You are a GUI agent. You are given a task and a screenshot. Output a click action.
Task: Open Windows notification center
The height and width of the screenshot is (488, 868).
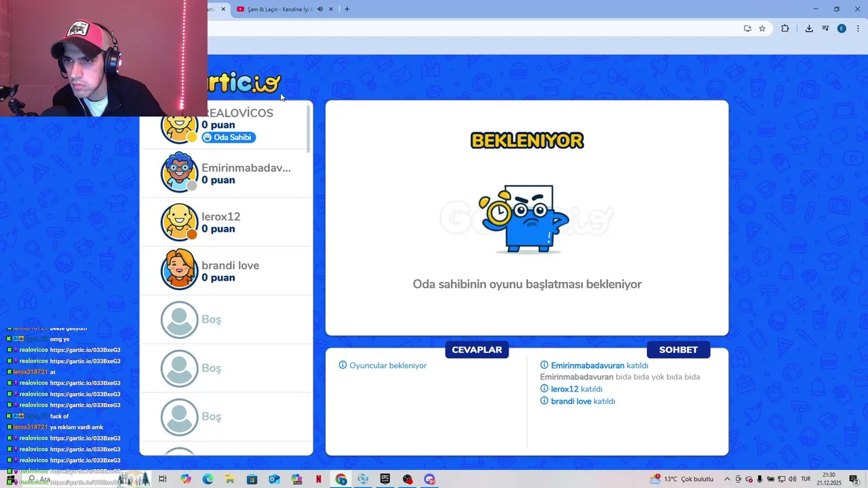point(854,479)
